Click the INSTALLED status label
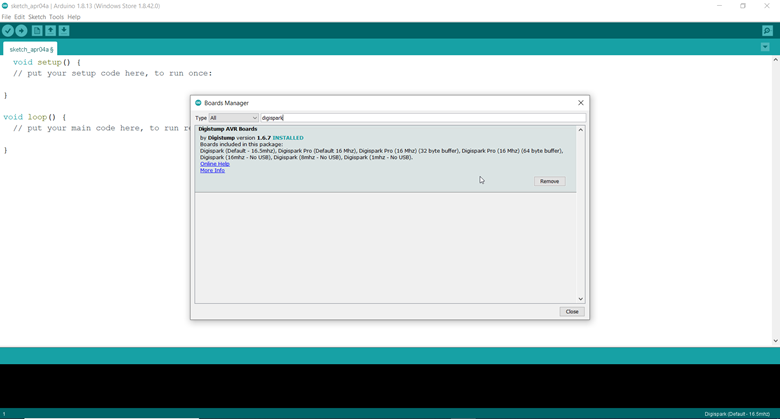 click(288, 138)
